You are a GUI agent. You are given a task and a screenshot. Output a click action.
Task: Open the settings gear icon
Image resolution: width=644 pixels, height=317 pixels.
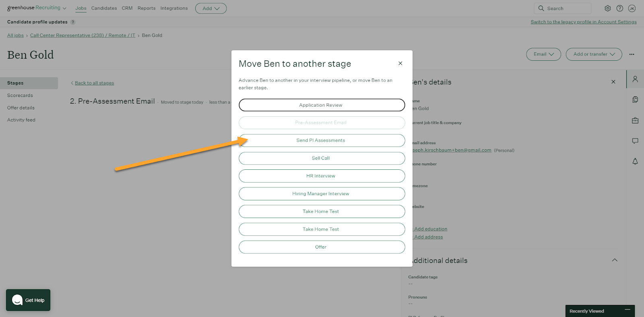coord(607,8)
